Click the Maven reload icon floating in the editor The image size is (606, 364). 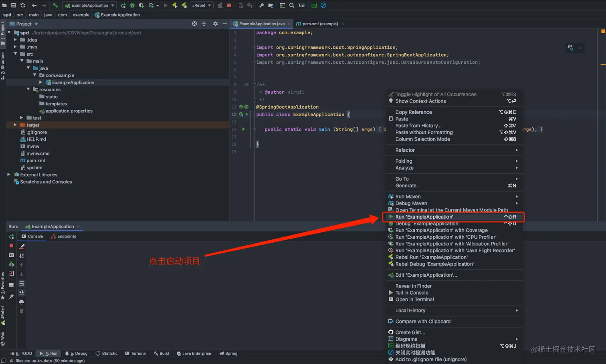pyautogui.click(x=570, y=48)
